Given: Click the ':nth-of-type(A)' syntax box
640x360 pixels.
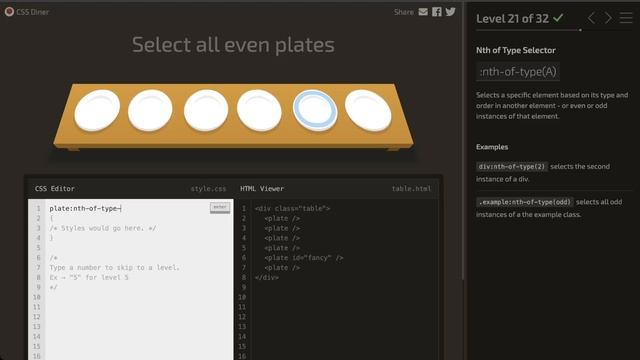Looking at the screenshot, I should coord(518,72).
